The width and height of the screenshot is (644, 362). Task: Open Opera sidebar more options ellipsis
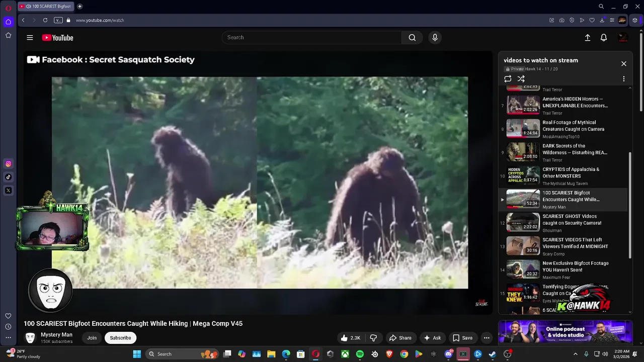[8, 338]
